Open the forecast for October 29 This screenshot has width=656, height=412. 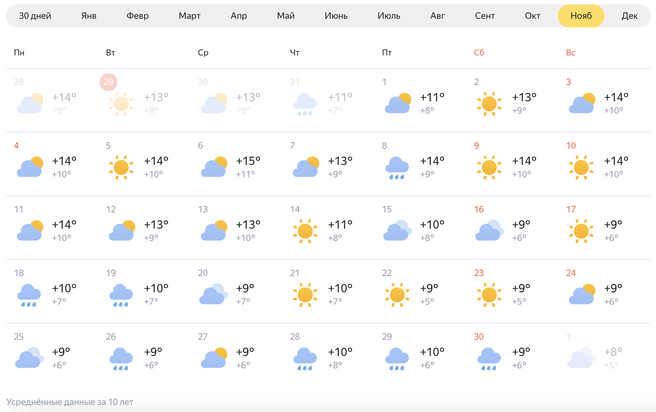[138, 100]
